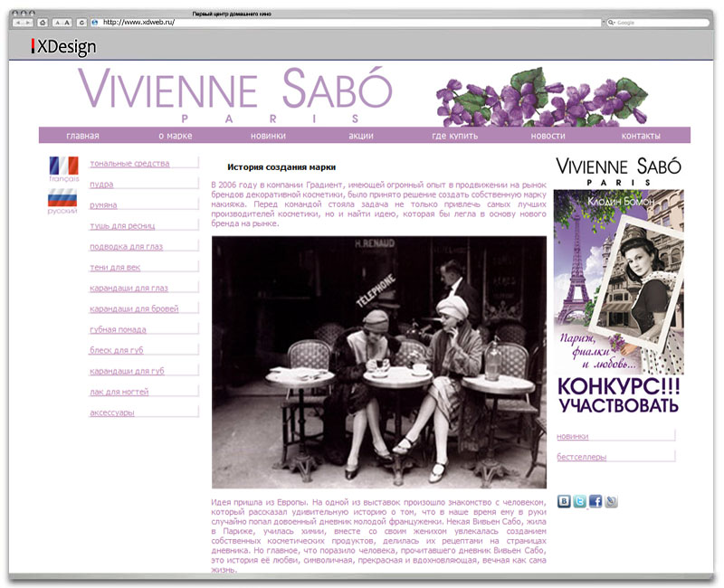Open блеск для губ category
The image size is (724, 588).
pyautogui.click(x=117, y=350)
